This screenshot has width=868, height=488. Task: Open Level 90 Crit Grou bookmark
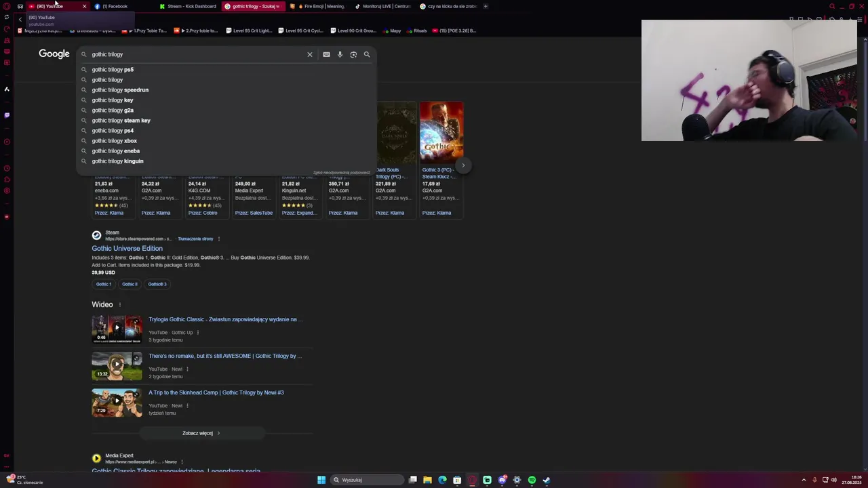coord(353,30)
